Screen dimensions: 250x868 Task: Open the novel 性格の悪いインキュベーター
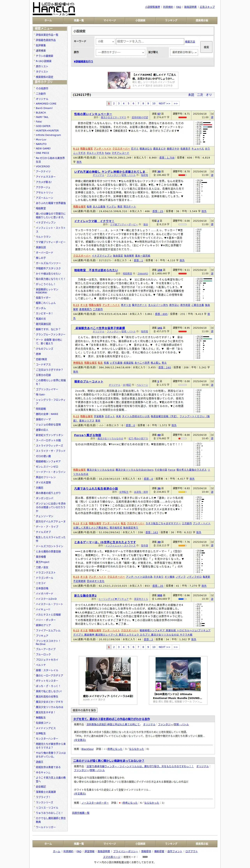coord(93,114)
